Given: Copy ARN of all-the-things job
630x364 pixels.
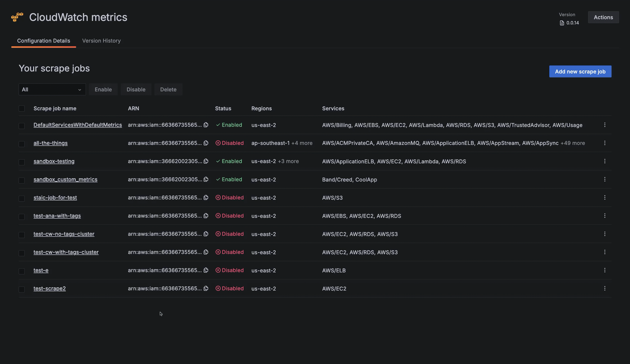Looking at the screenshot, I should click(206, 143).
